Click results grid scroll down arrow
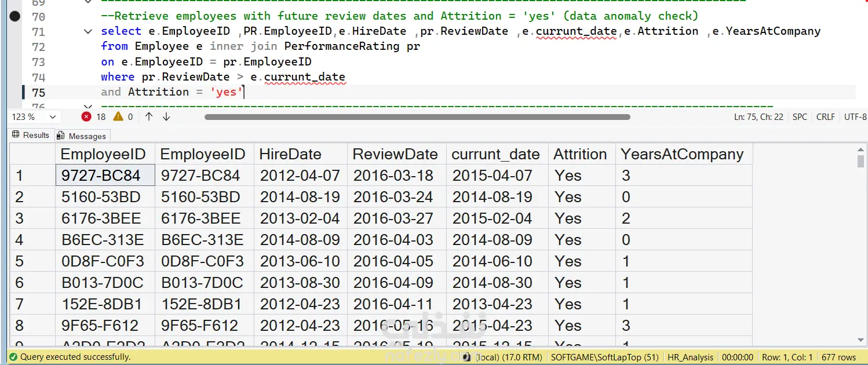 pyautogui.click(x=860, y=341)
